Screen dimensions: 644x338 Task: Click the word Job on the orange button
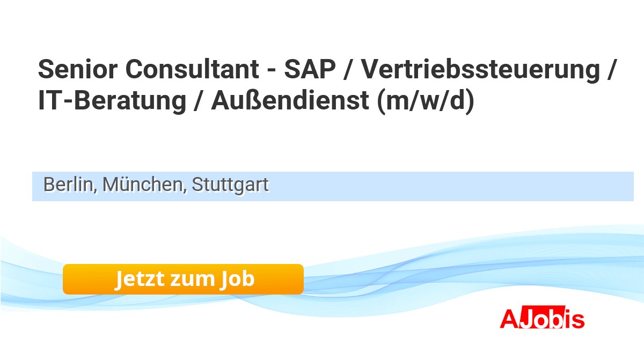point(236,279)
